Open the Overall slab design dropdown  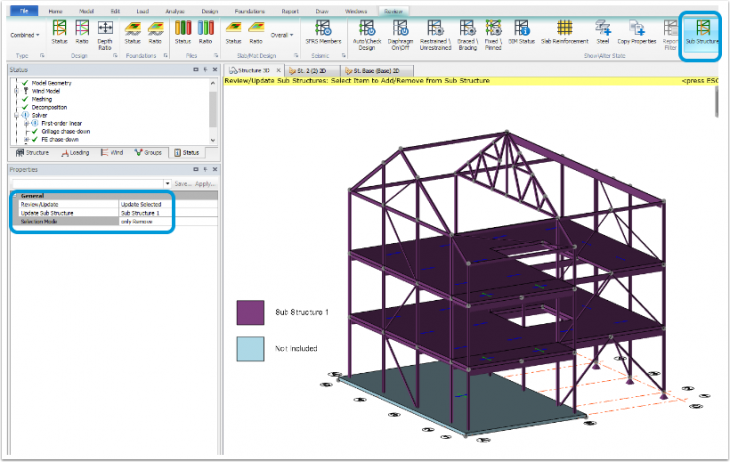coord(282,34)
